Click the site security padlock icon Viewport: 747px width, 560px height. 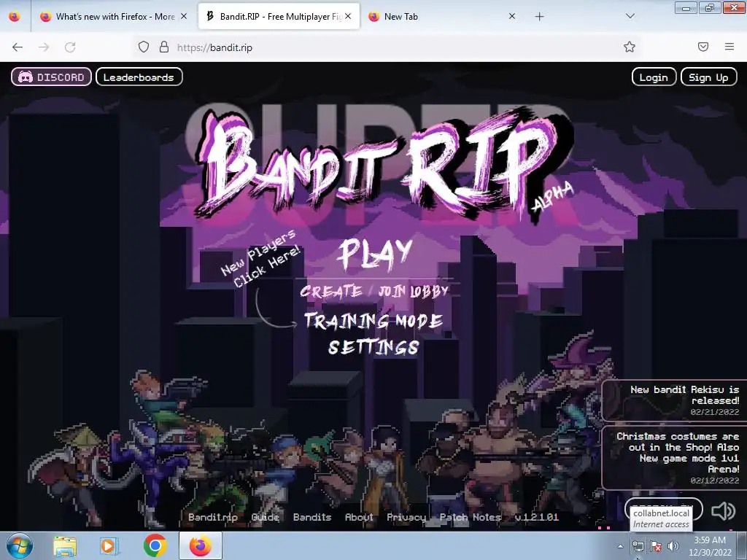[164, 47]
